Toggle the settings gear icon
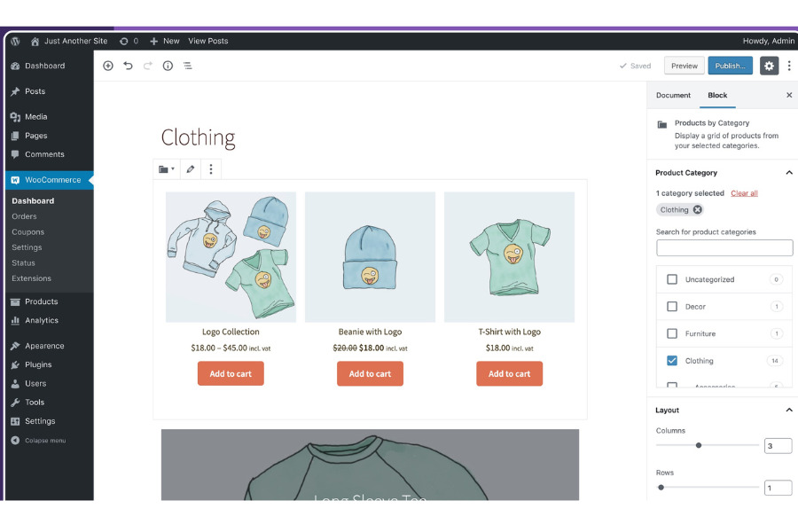Image resolution: width=798 pixels, height=532 pixels. [x=769, y=66]
